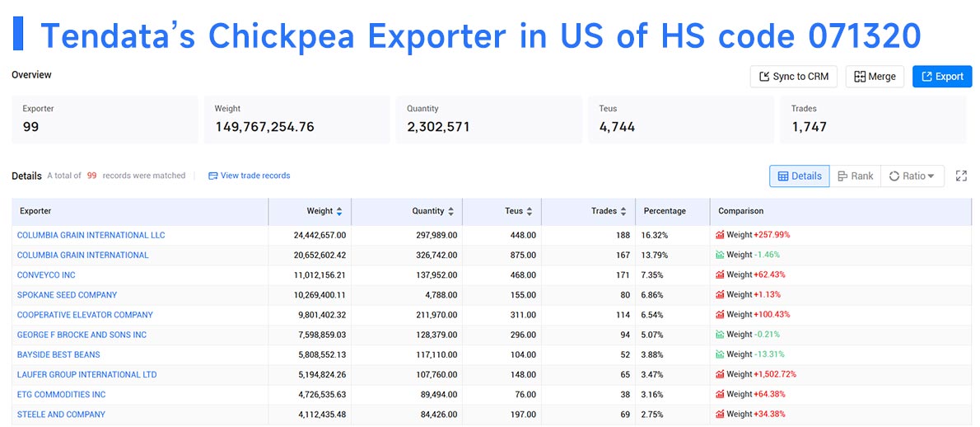Select the Exporter overview card showing 99

105,120
